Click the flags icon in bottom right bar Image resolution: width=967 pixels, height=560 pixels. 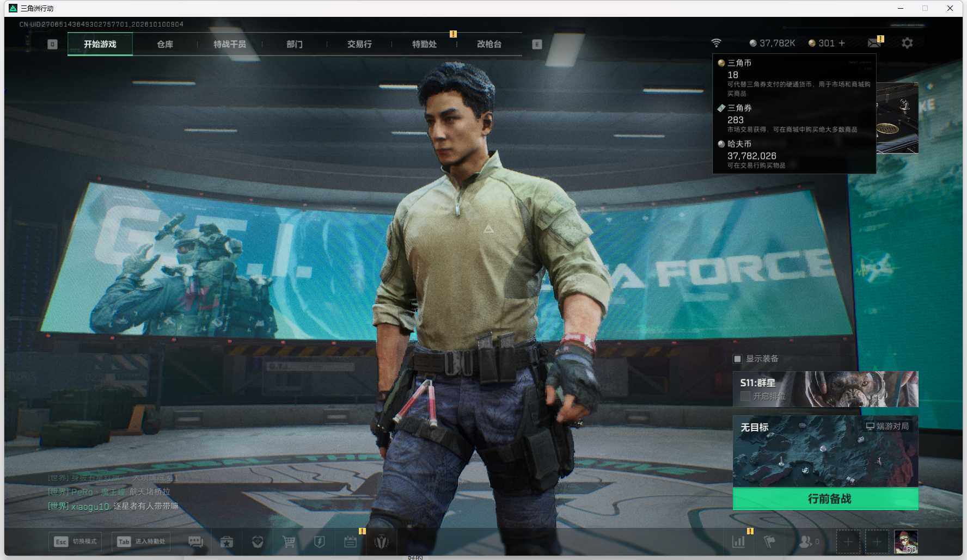(769, 541)
